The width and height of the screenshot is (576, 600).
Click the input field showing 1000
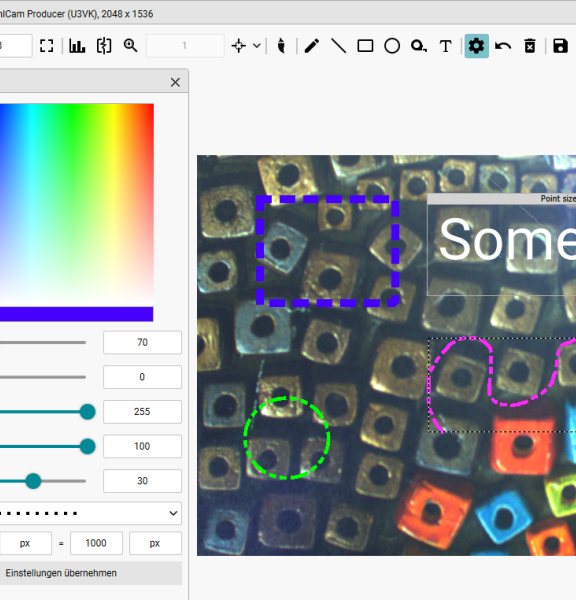(x=96, y=543)
